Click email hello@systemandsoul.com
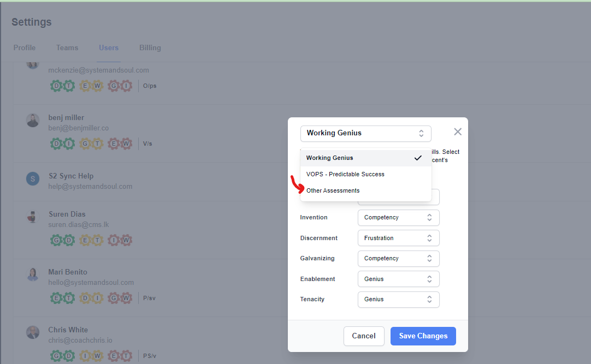The width and height of the screenshot is (591, 364). pyautogui.click(x=91, y=282)
